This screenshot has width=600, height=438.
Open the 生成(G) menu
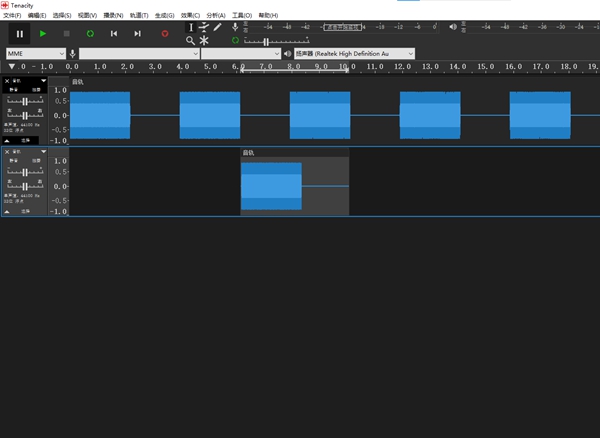(165, 15)
